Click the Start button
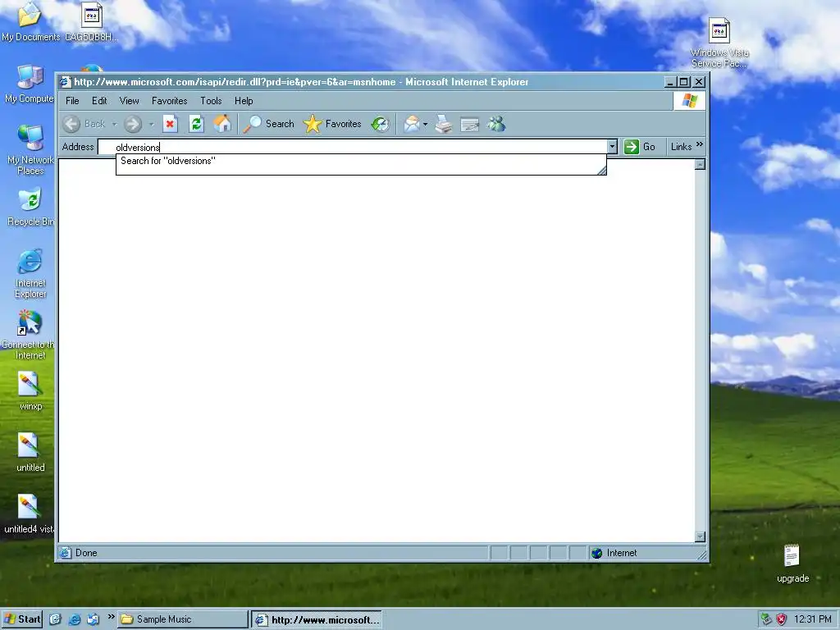This screenshot has height=630, width=840. tap(22, 619)
